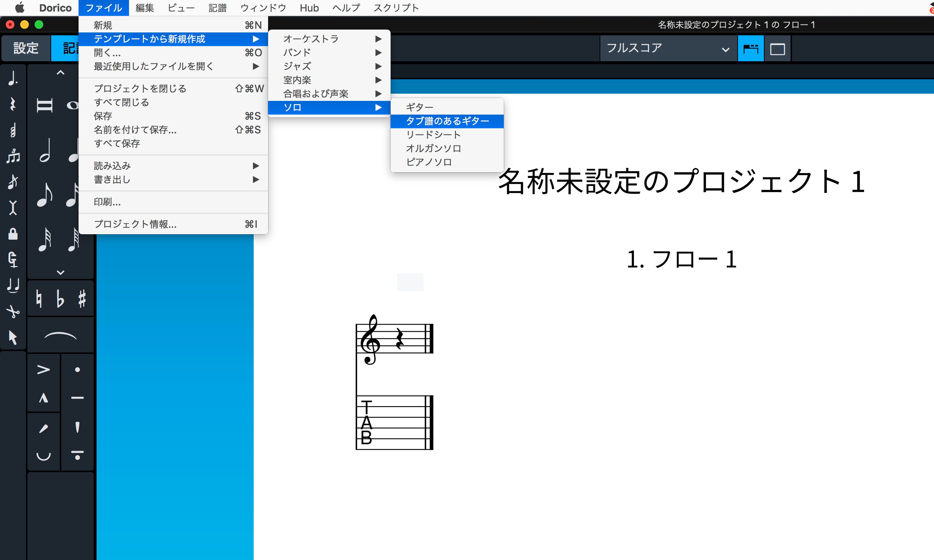Select the 32nd note duration
This screenshot has height=560, width=934.
coord(45,239)
